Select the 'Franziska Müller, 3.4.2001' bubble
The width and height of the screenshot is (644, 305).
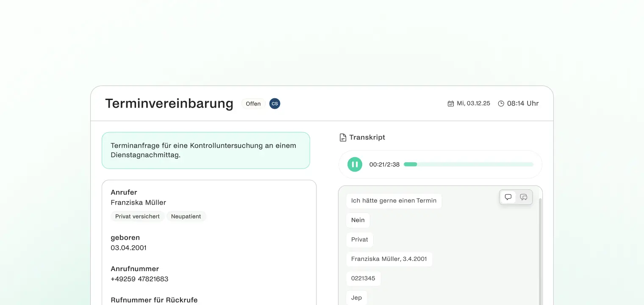389,259
